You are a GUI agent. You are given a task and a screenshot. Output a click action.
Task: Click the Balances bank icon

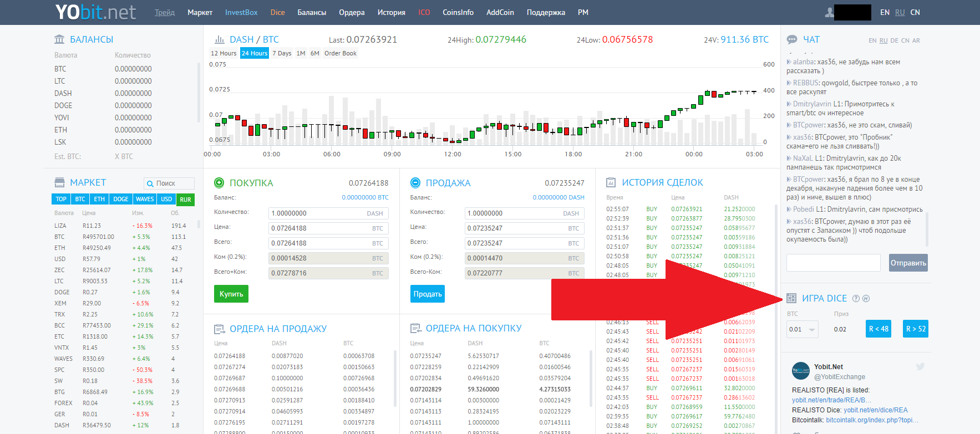(x=59, y=39)
